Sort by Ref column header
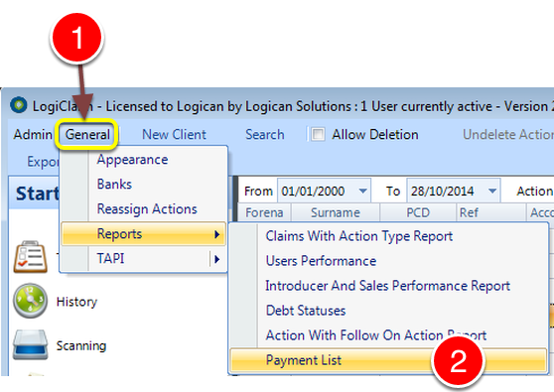The height and width of the screenshot is (392, 554). 490,212
